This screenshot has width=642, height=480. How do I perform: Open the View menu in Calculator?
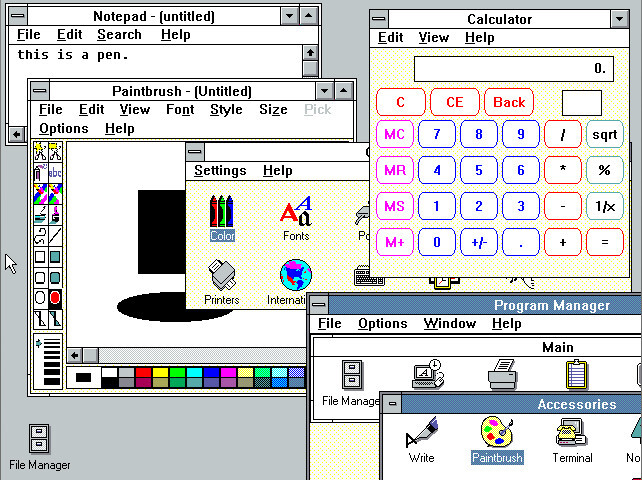coord(434,38)
